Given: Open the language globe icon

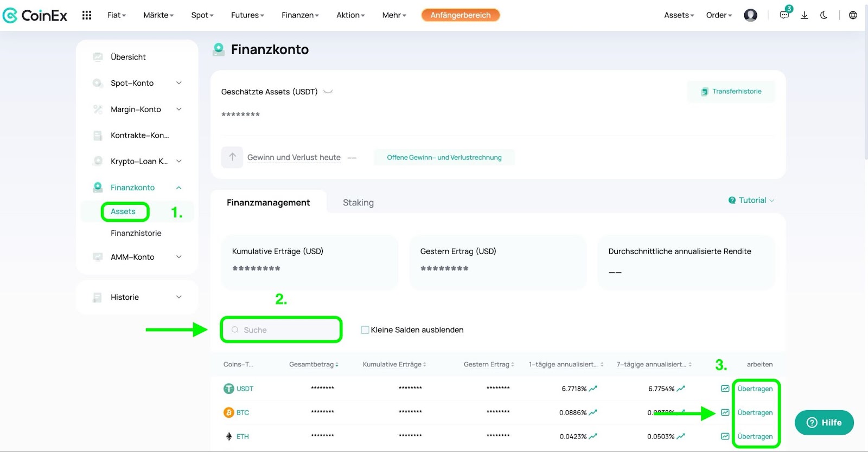Looking at the screenshot, I should point(853,15).
